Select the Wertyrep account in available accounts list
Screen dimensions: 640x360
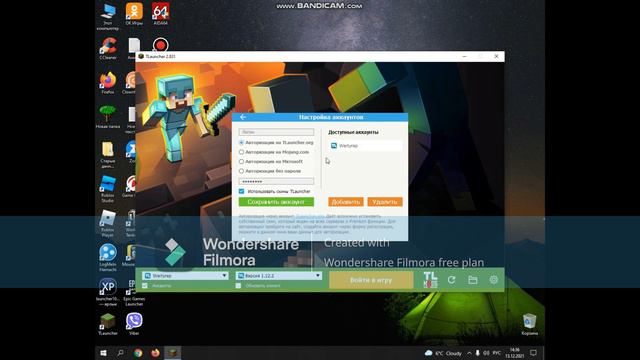point(366,146)
